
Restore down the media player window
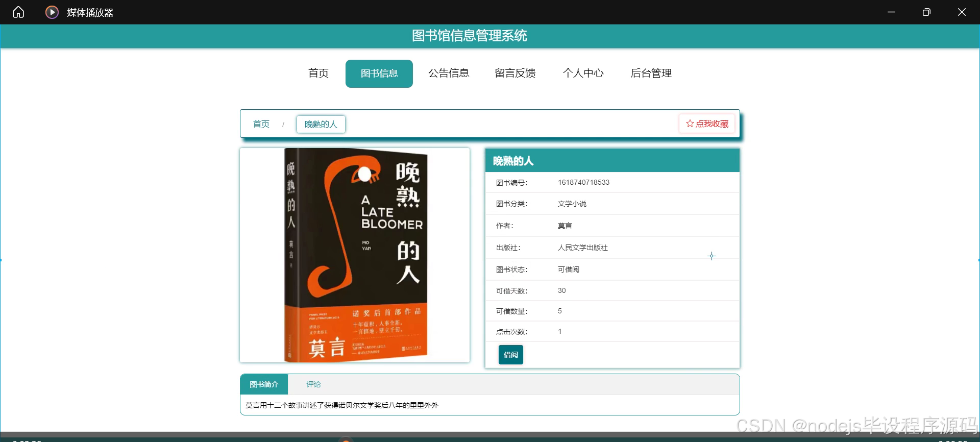coord(926,12)
